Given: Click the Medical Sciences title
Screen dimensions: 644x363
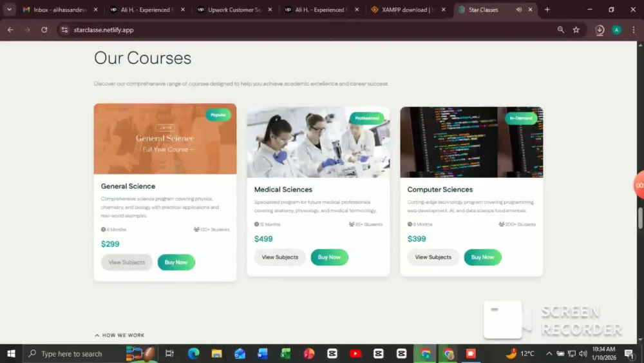Looking at the screenshot, I should point(283,190).
